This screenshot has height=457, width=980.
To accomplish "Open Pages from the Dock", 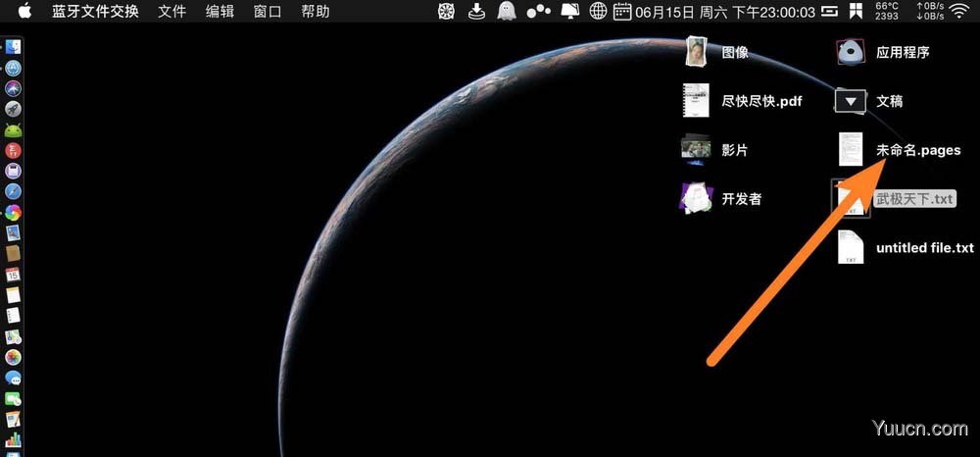I will [13, 420].
